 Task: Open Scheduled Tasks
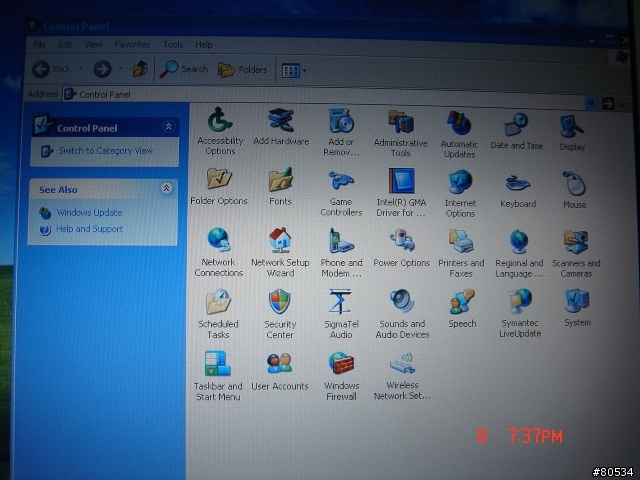[218, 314]
